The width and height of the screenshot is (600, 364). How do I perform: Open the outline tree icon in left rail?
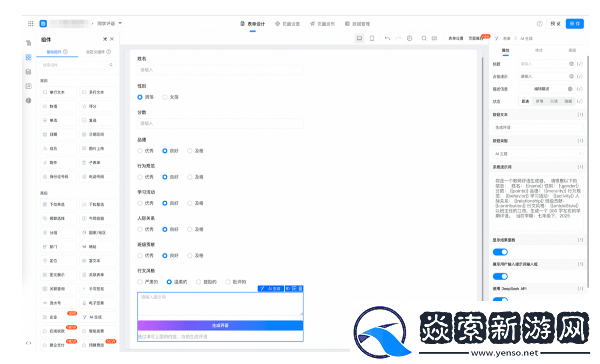click(x=29, y=43)
